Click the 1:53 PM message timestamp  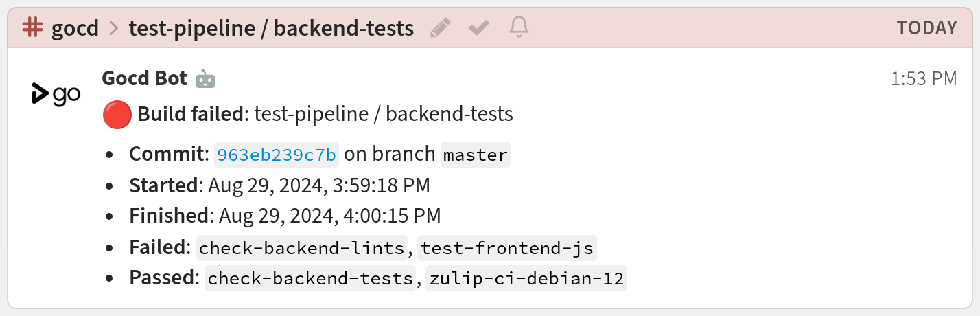click(924, 79)
